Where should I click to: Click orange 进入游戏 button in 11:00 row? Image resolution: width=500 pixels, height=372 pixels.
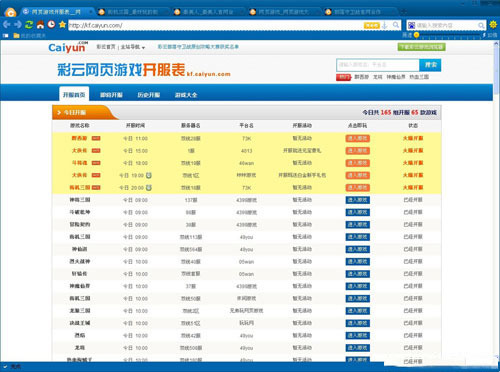(357, 138)
